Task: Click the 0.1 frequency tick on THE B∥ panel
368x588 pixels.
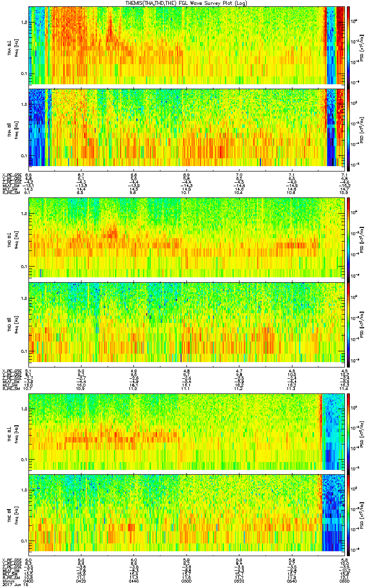Action: click(x=24, y=540)
